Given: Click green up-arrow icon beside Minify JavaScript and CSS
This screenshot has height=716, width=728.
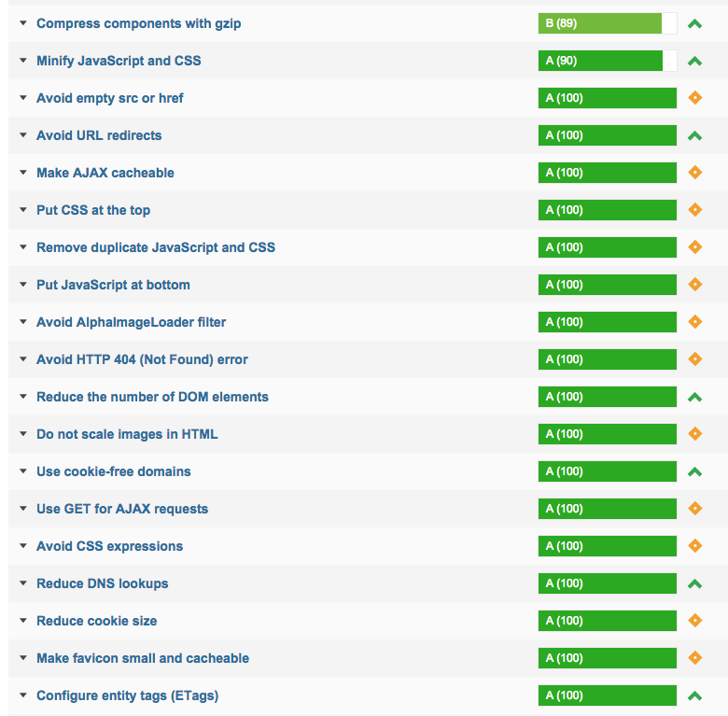Looking at the screenshot, I should point(694,61).
